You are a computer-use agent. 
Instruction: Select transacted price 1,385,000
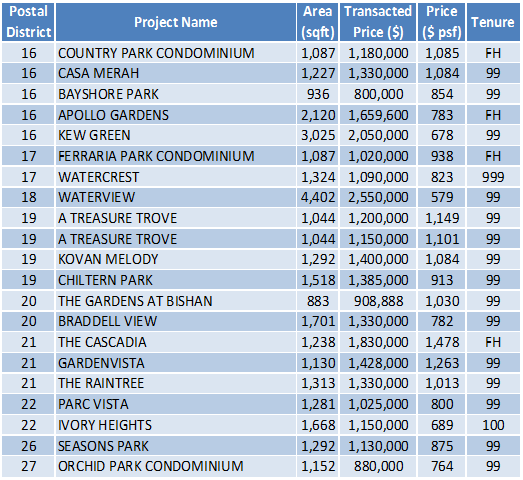click(378, 280)
